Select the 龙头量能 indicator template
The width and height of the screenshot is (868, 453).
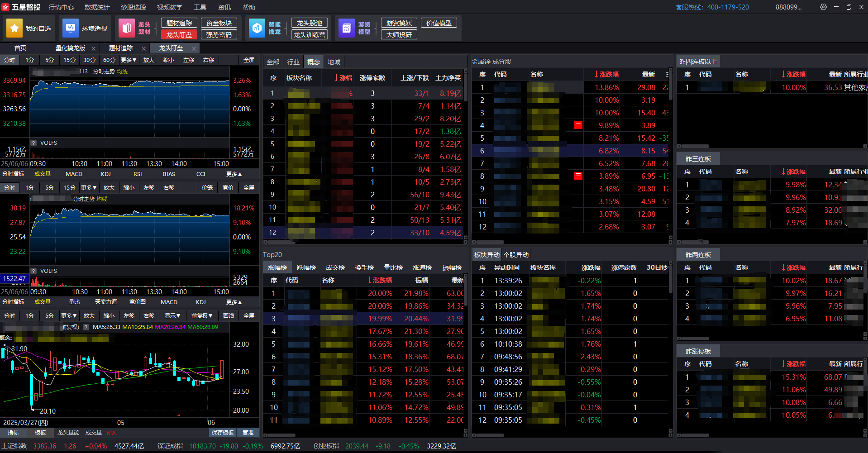[68, 433]
